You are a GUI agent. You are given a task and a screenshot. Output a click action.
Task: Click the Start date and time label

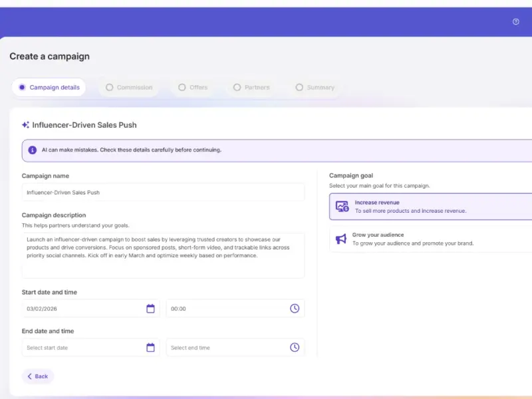[49, 292]
